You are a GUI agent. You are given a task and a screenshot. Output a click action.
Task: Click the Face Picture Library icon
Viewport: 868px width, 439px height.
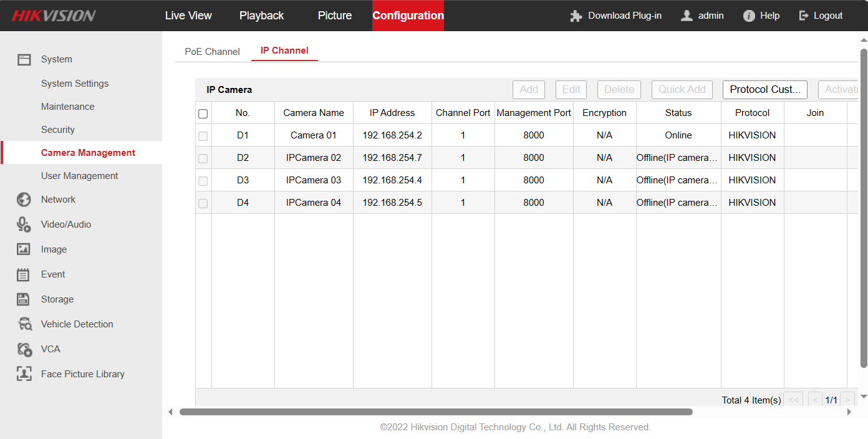point(24,374)
